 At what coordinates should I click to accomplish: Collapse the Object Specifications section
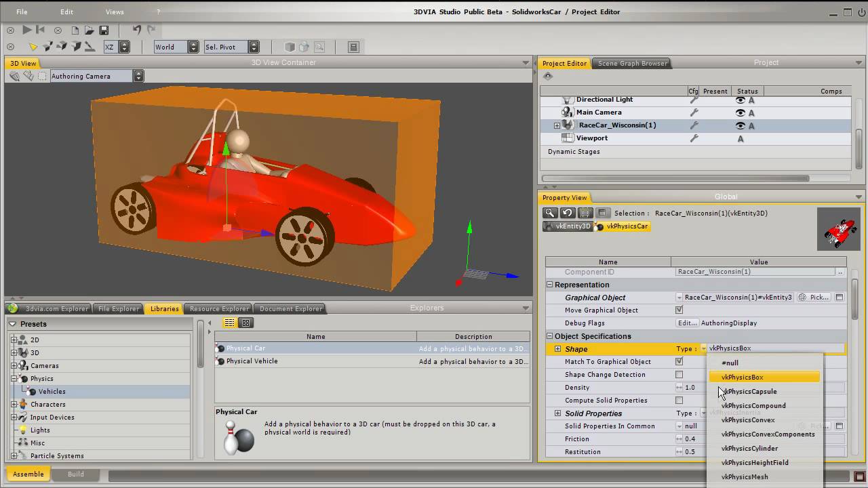point(549,335)
